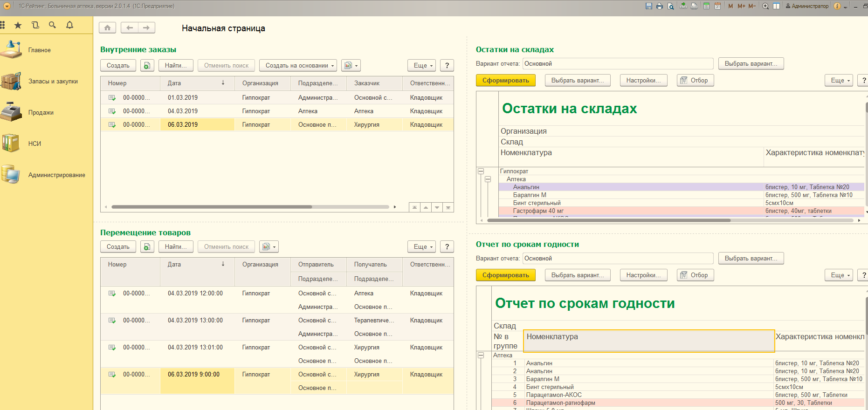Image resolution: width=868 pixels, height=410 pixels.
Task: Open Запасы и закупки section
Action: click(53, 82)
